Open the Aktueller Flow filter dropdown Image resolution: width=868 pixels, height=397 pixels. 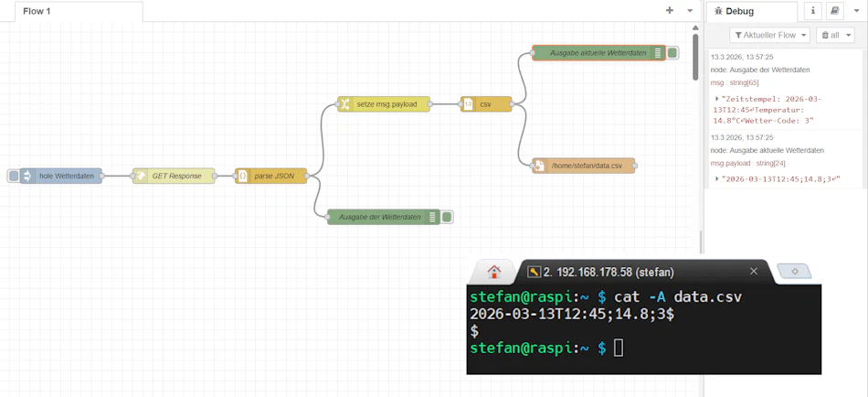pos(770,35)
